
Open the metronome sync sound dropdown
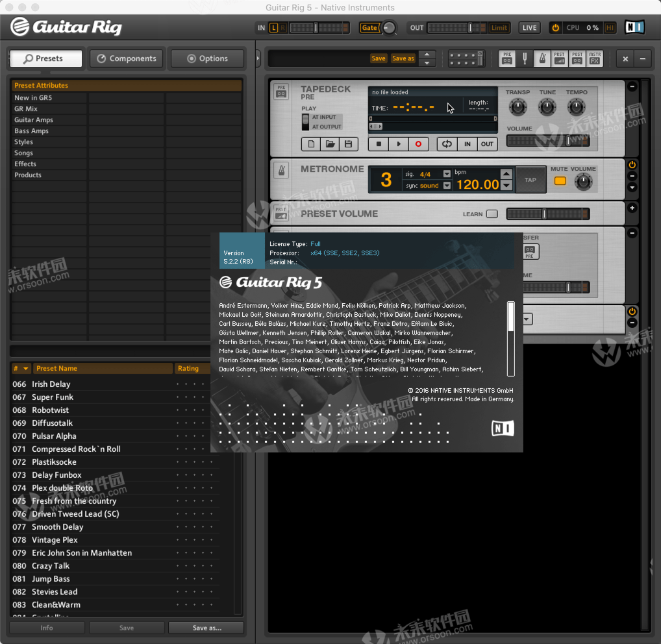[x=447, y=186]
